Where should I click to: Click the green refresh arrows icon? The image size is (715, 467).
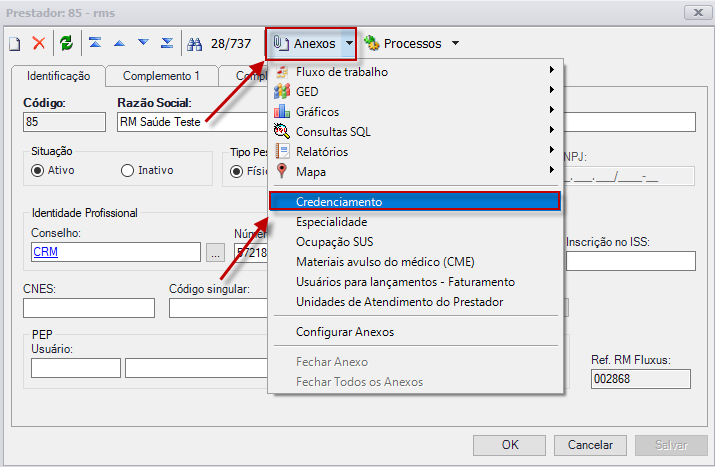(x=67, y=43)
